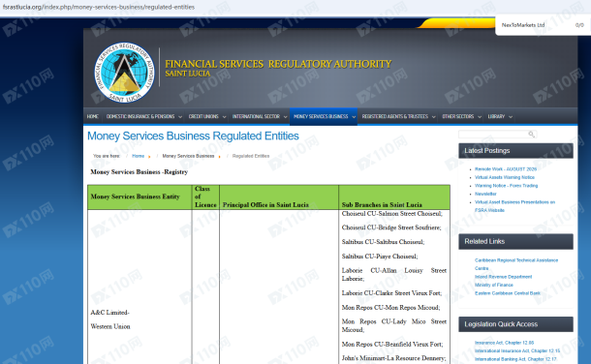
Task: Expand the Library menu arrow
Action: pos(511,117)
